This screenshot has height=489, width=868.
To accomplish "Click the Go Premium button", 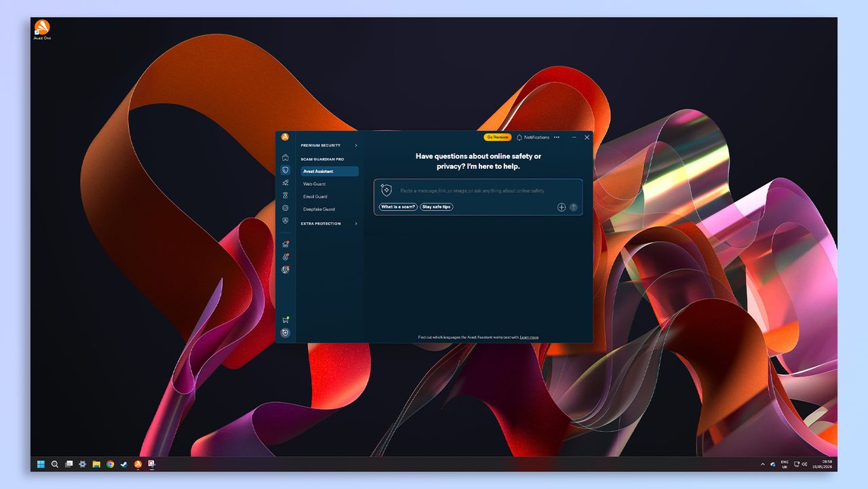I will (498, 137).
